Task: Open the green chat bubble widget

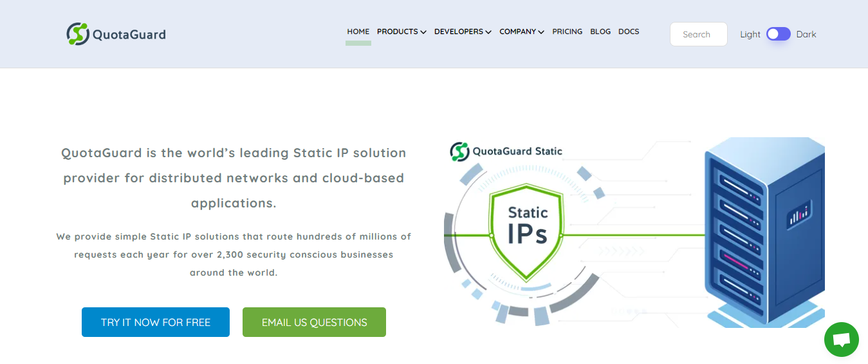Action: (842, 340)
